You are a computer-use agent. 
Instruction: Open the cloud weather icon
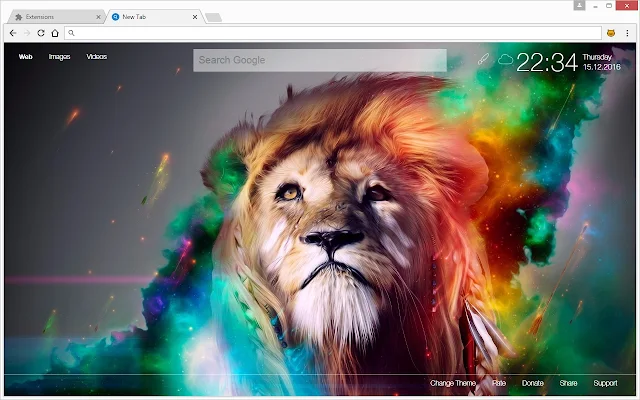[505, 60]
